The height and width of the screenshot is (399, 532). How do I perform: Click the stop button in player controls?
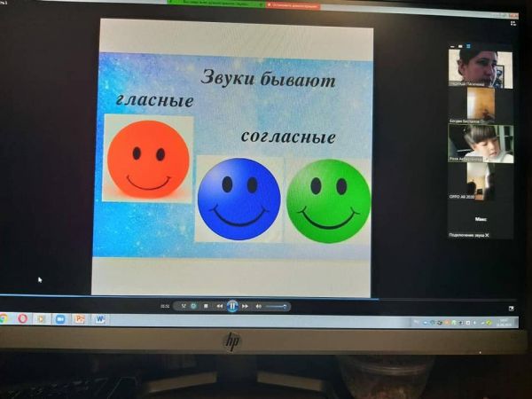206,306
